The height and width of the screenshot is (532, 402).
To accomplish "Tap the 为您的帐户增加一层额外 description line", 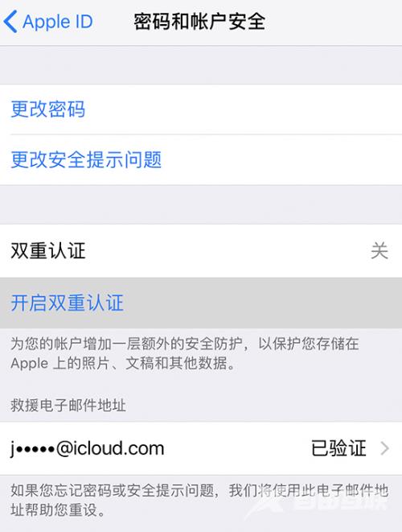I will tap(185, 344).
